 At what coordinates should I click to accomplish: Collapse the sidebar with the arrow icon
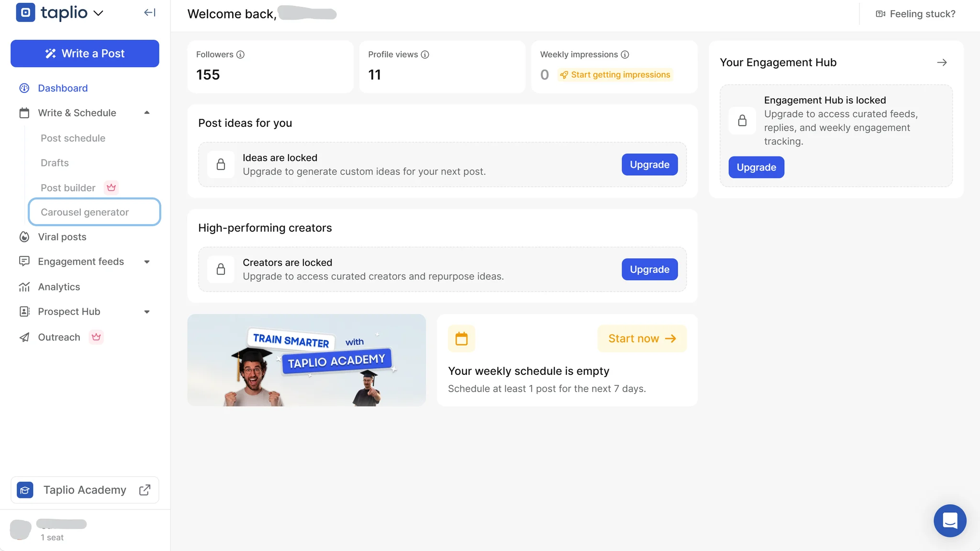pyautogui.click(x=149, y=12)
